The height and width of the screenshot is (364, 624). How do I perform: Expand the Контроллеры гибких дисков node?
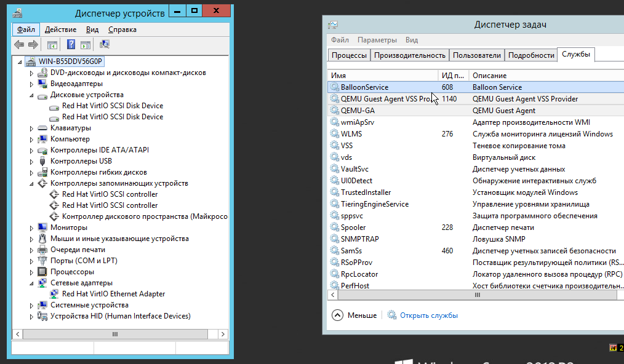pyautogui.click(x=31, y=173)
